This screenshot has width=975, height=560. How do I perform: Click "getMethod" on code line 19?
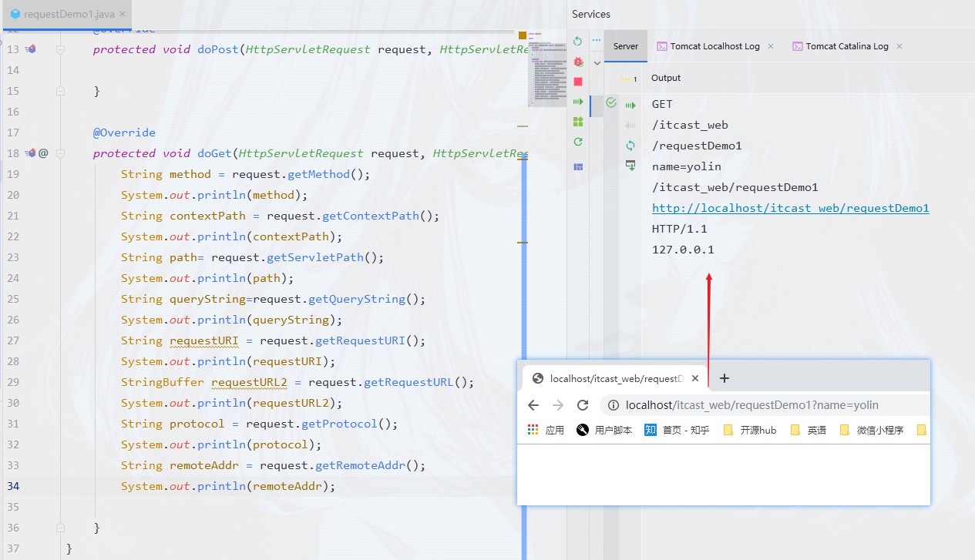pos(318,174)
